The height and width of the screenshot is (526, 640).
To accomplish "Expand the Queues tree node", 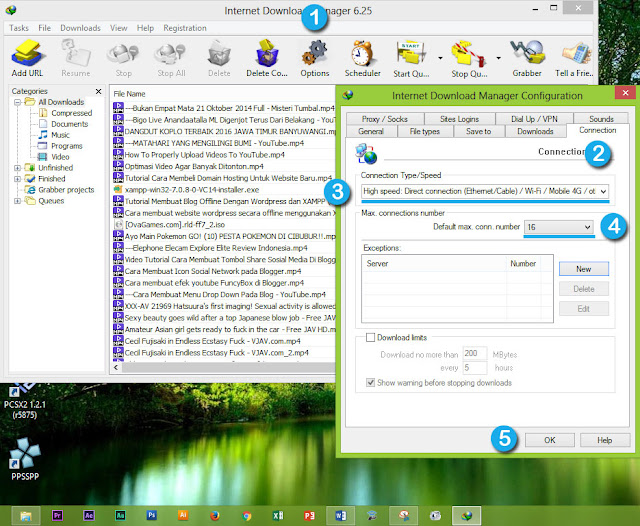I will coord(18,201).
